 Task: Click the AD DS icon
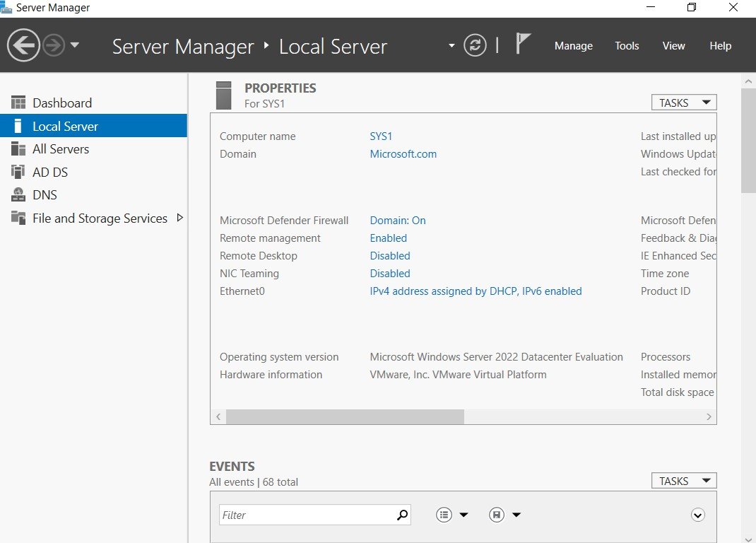18,172
